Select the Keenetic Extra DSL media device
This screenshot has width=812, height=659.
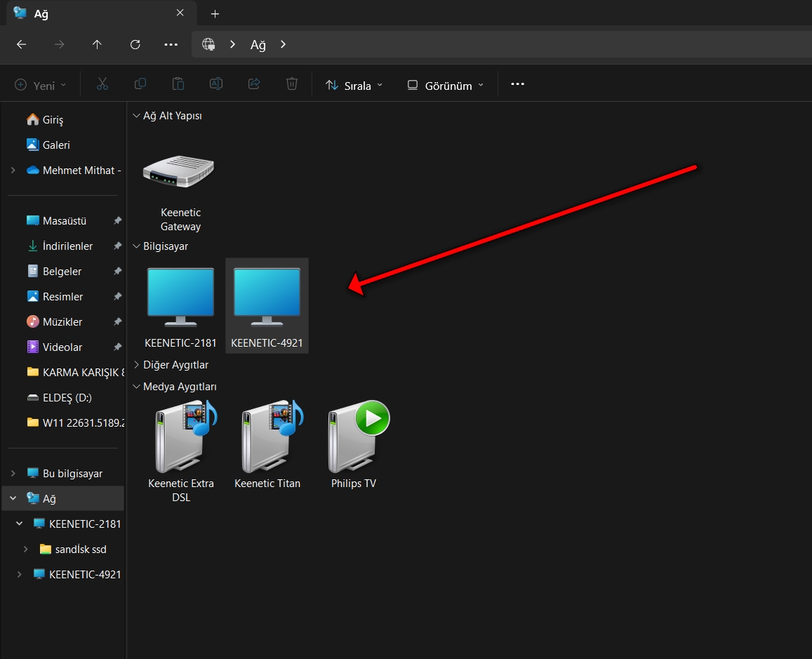[x=181, y=451]
